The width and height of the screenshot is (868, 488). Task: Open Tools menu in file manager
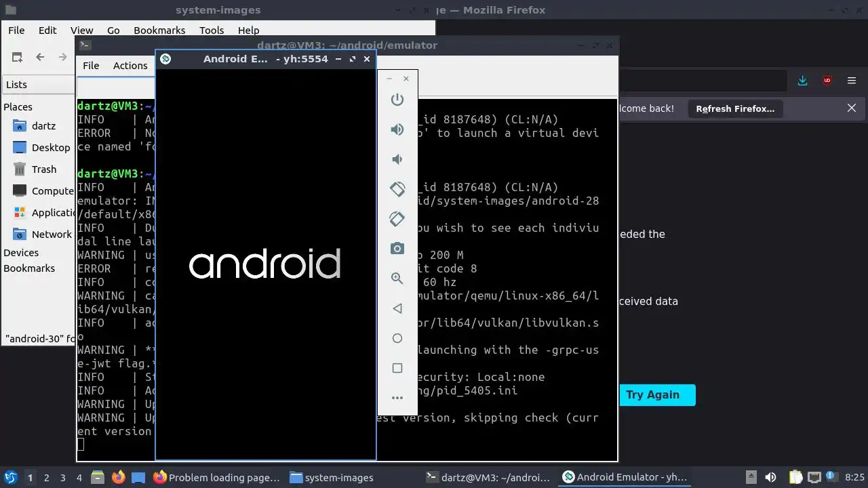point(212,30)
